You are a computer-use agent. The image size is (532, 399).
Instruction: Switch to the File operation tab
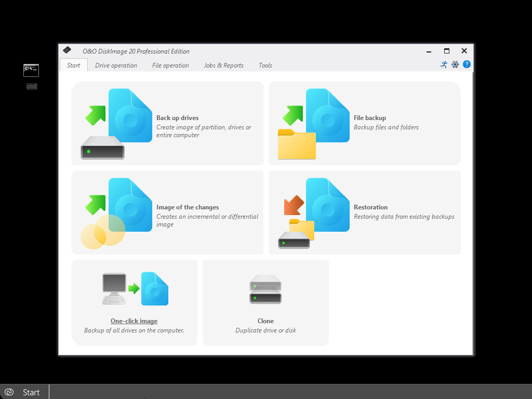(x=170, y=65)
